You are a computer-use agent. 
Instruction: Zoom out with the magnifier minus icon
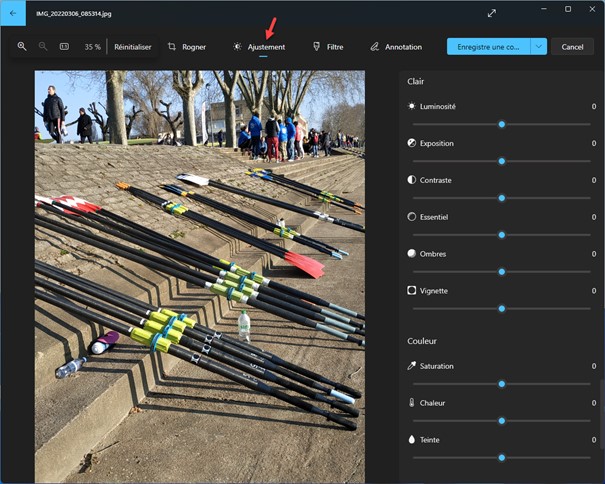43,47
